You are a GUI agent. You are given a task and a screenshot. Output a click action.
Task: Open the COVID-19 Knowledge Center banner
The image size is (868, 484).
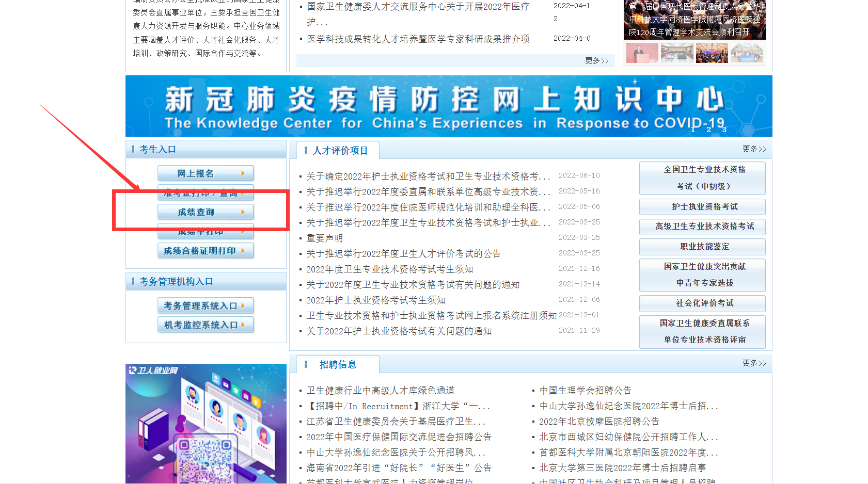tap(449, 106)
